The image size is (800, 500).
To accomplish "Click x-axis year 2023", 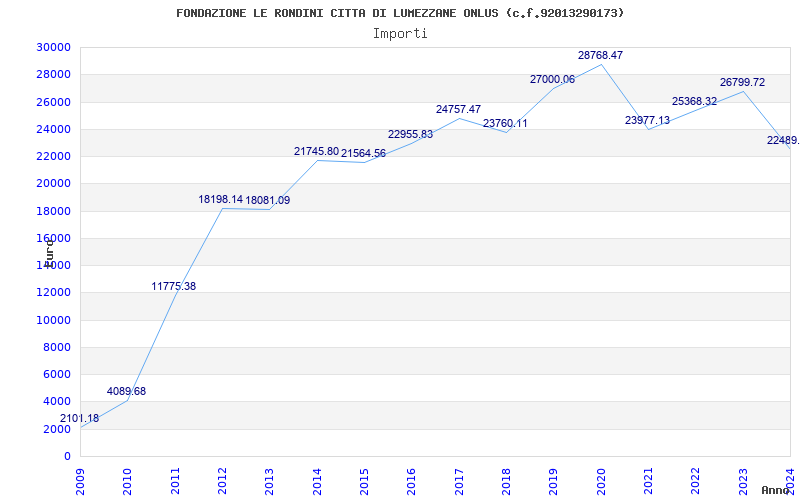I will tap(743, 481).
